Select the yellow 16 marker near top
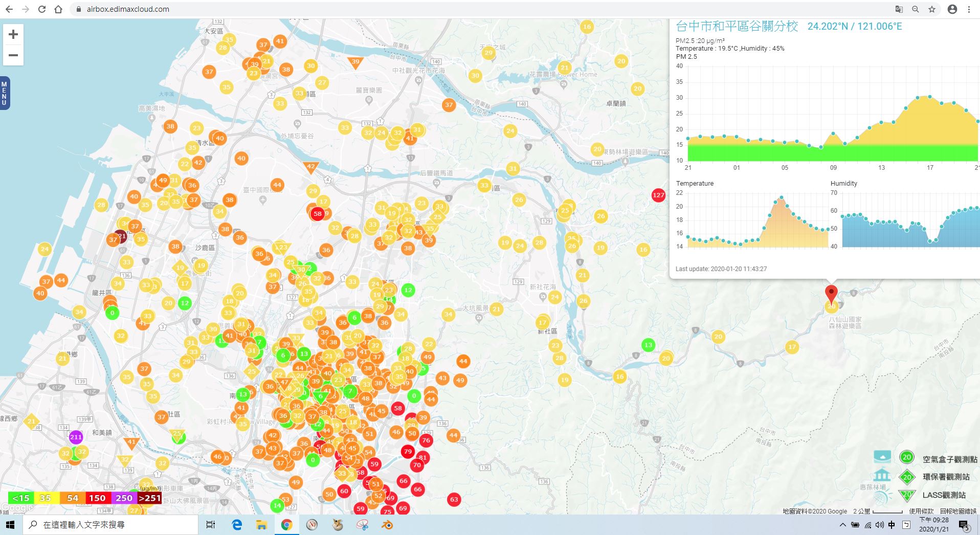The image size is (980, 535). (587, 27)
